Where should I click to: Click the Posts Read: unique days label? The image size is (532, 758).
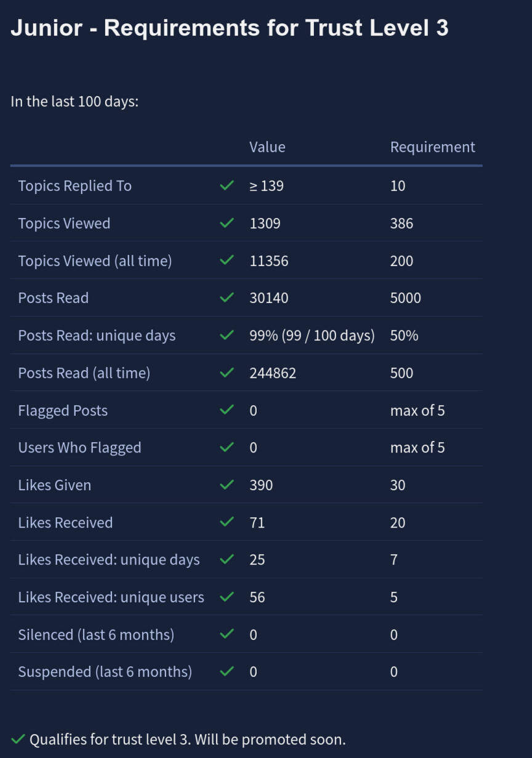[x=97, y=335]
